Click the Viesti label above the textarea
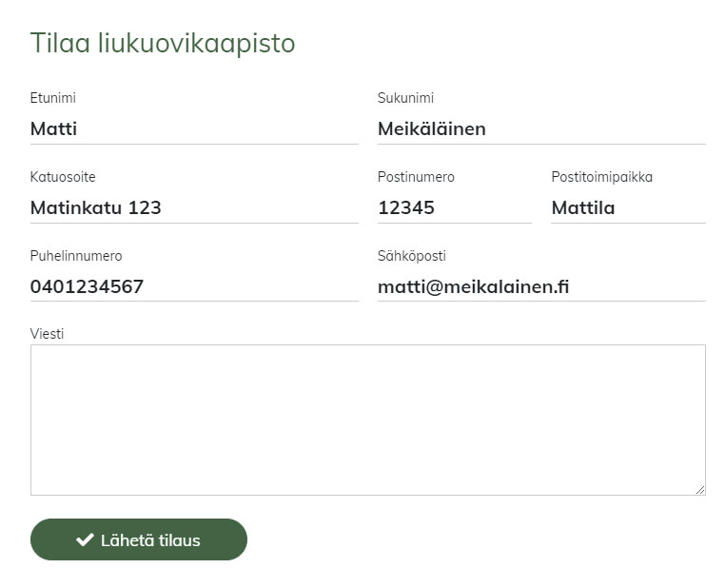This screenshot has width=725, height=588. tap(47, 334)
